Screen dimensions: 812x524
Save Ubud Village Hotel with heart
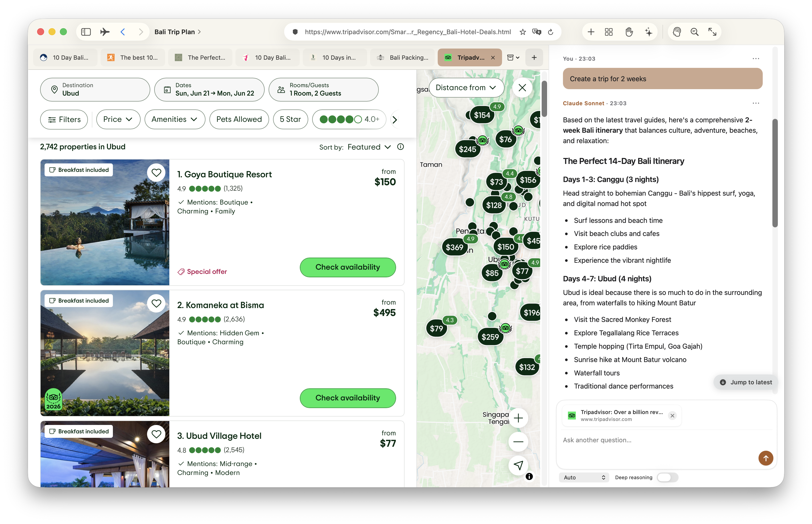pos(156,434)
